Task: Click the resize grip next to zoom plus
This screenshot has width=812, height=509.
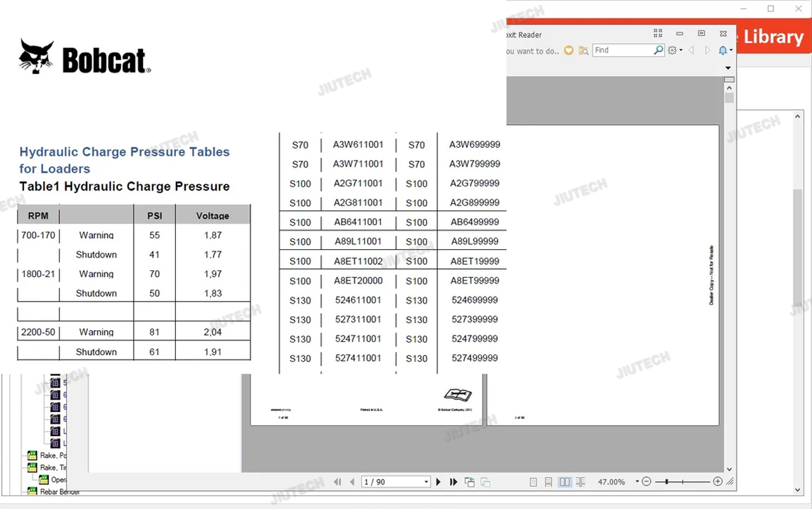Action: [730, 481]
